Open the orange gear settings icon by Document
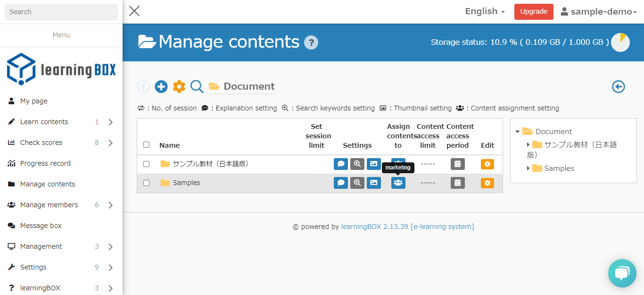The image size is (644, 295). tap(179, 86)
